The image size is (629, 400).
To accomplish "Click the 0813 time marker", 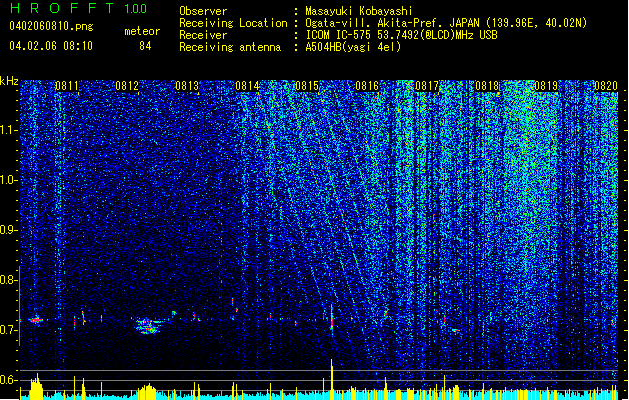I will click(x=187, y=86).
